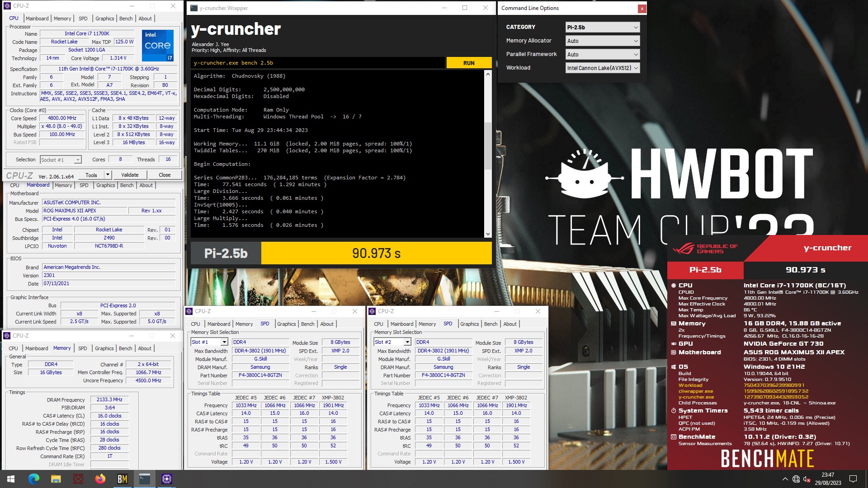
Task: Expand the Tools button dropdown arrow
Action: (108, 175)
